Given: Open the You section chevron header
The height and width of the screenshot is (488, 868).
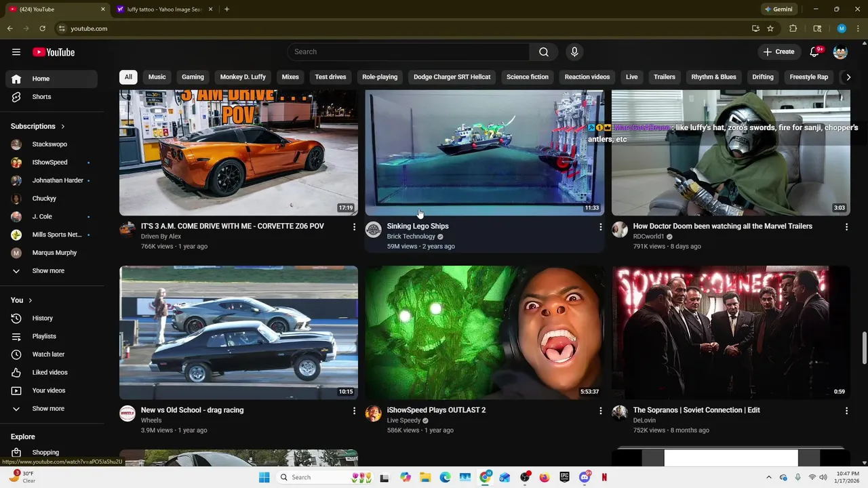Looking at the screenshot, I should [x=21, y=300].
